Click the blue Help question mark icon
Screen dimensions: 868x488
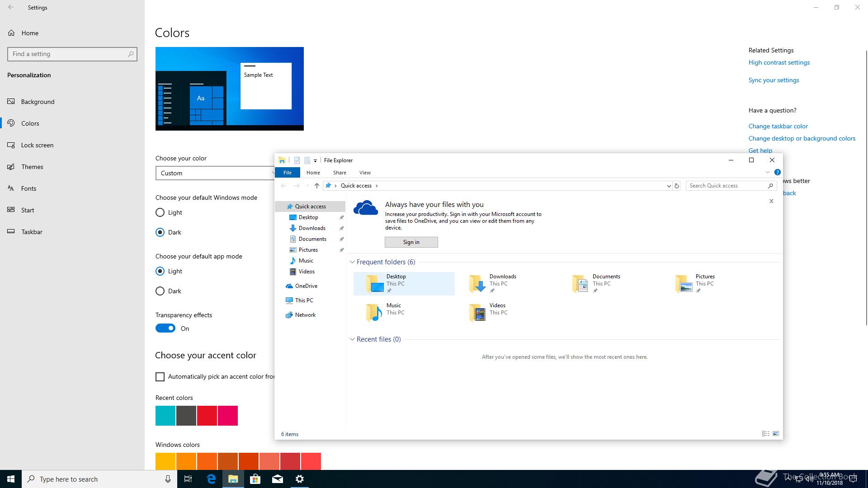coord(777,172)
